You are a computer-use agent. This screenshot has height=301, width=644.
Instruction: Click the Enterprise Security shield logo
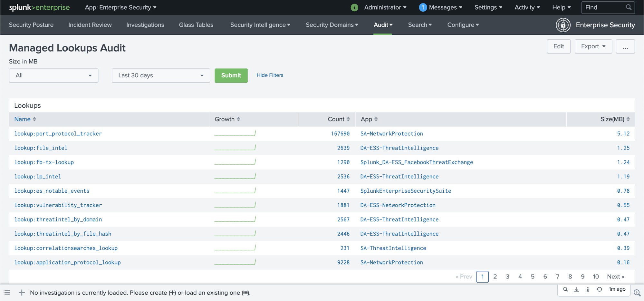(x=563, y=25)
